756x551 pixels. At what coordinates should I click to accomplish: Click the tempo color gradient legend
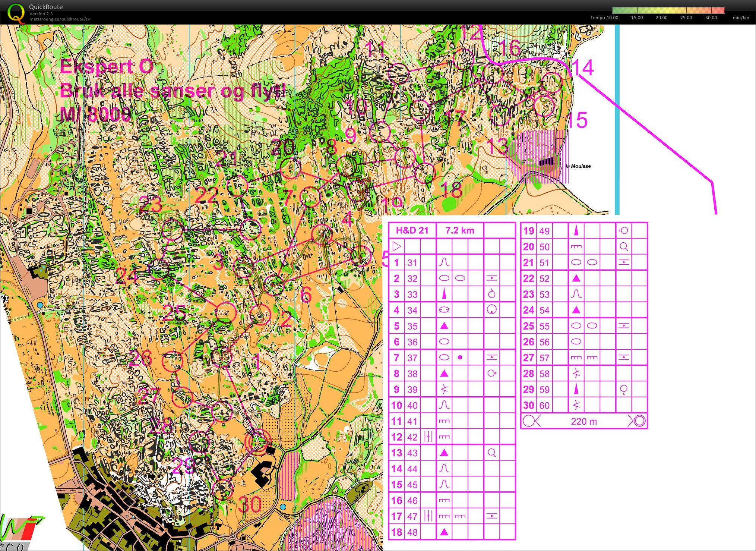tap(668, 10)
